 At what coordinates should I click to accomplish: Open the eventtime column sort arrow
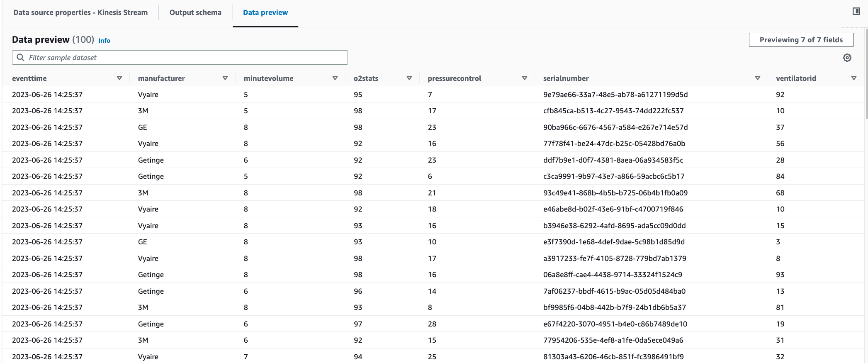point(119,78)
